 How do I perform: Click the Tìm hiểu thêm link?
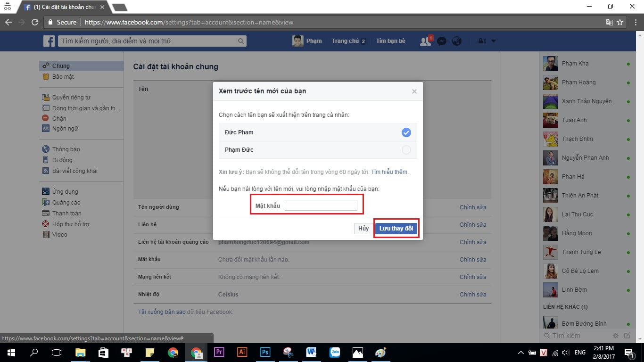389,172
